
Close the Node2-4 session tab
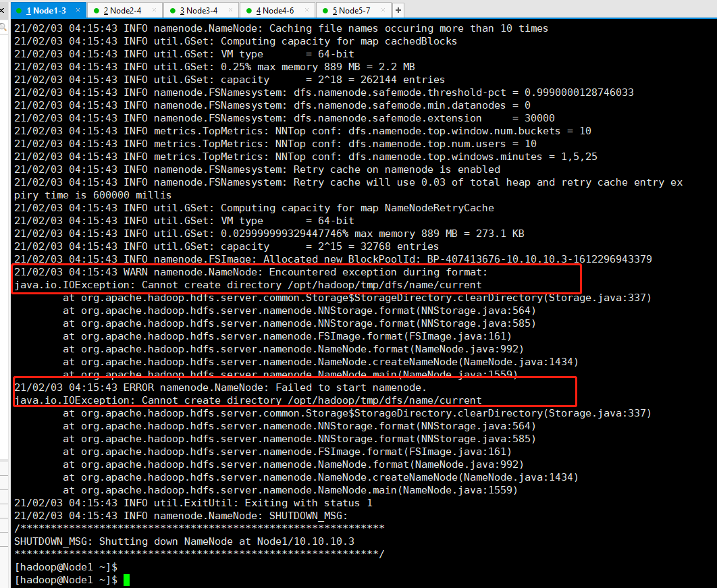point(153,10)
